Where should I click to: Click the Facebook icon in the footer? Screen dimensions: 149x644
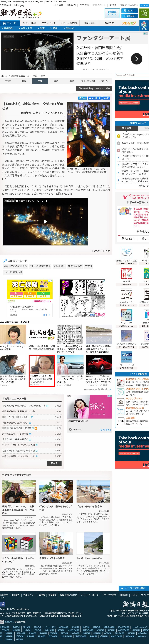click(x=3, y=604)
